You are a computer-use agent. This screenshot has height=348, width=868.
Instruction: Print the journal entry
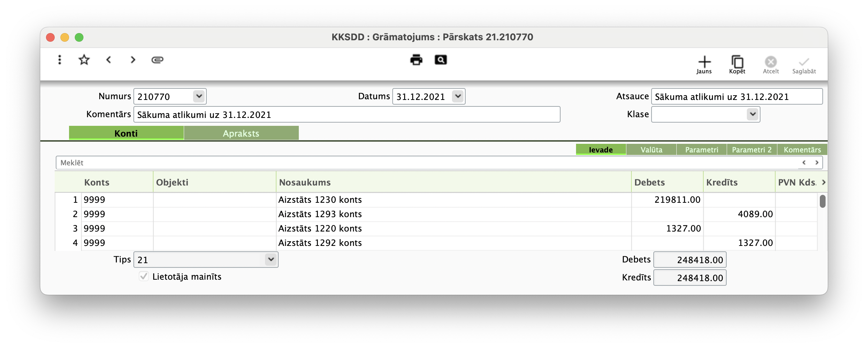(416, 60)
